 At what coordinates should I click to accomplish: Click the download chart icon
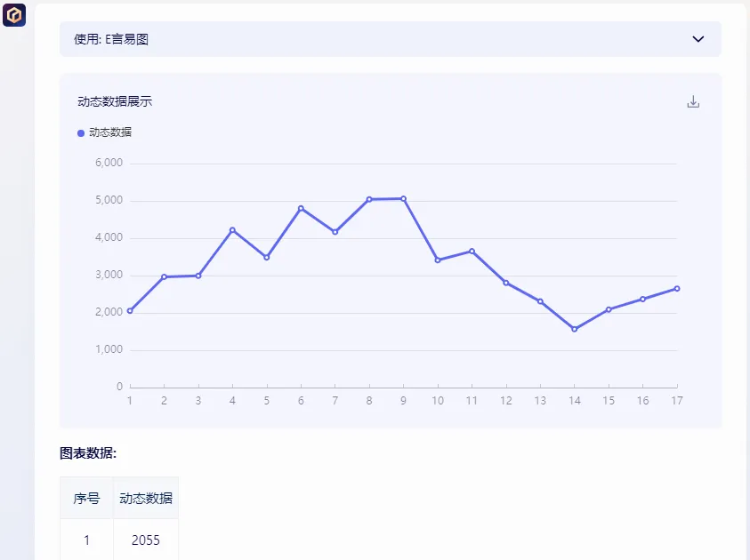[692, 101]
